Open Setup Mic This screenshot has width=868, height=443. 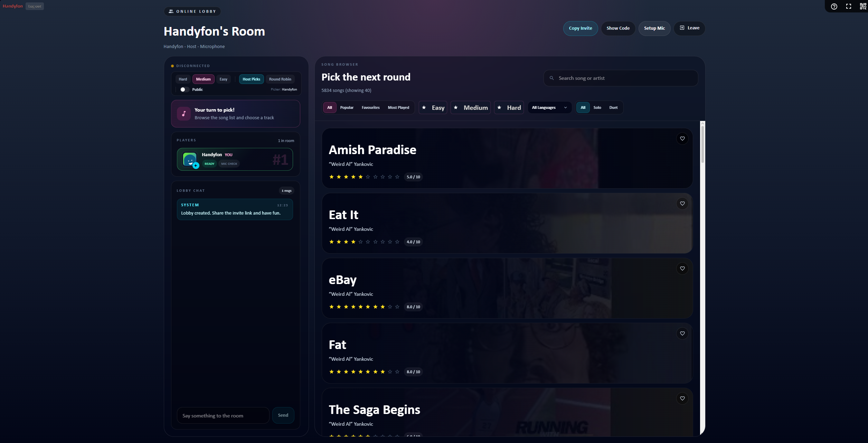coord(654,28)
